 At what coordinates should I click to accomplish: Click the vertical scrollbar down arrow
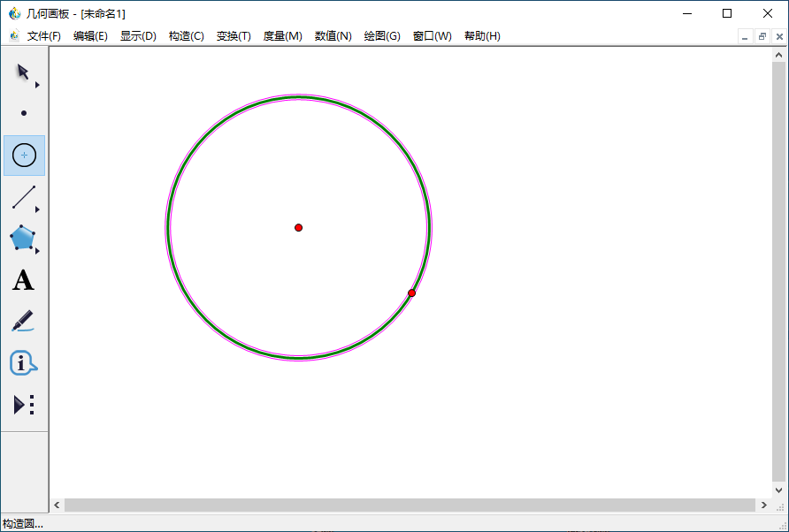pyautogui.click(x=779, y=490)
